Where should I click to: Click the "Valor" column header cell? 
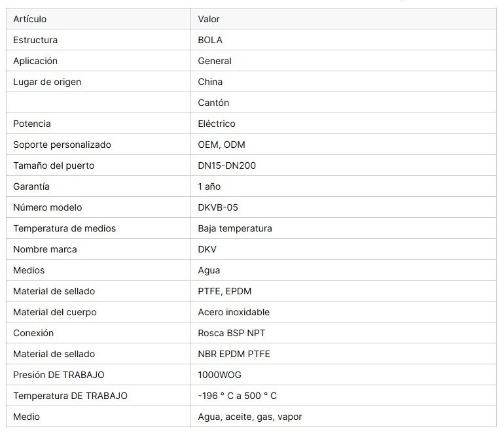[x=209, y=19]
